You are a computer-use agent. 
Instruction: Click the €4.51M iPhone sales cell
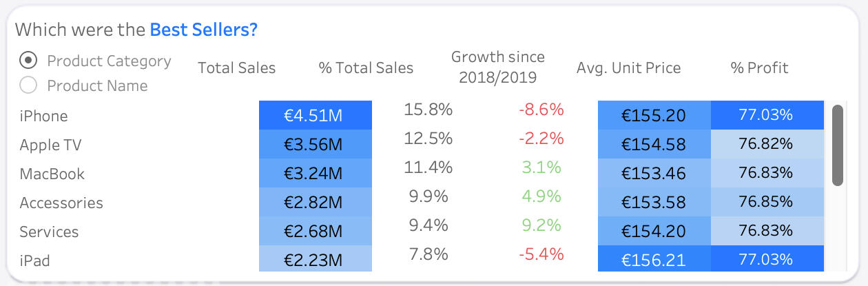coord(315,115)
